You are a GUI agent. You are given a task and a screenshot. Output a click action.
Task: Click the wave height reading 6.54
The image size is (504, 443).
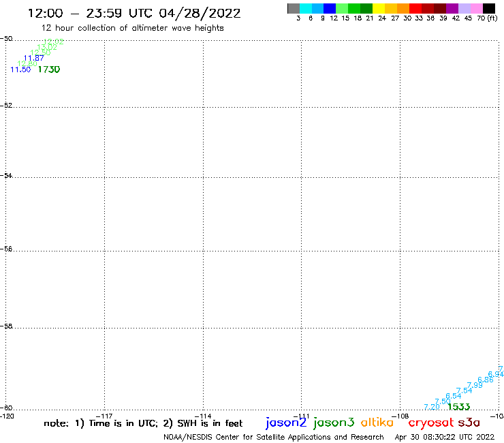coord(453,396)
